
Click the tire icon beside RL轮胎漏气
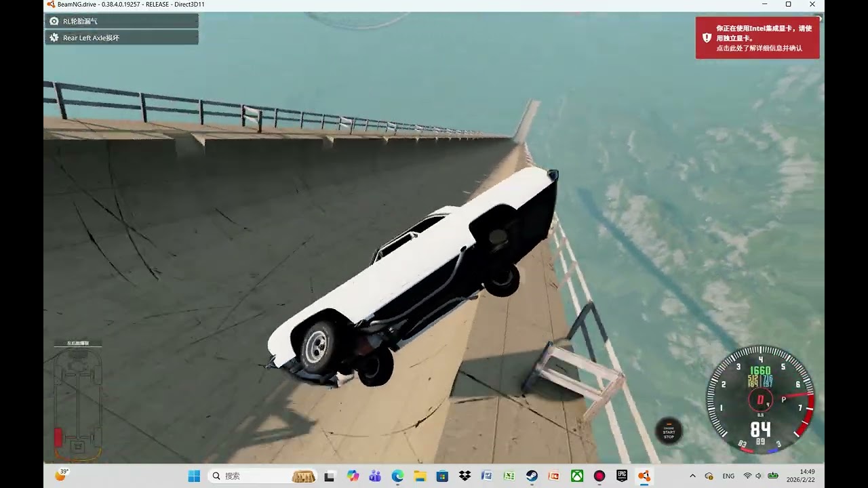[54, 21]
